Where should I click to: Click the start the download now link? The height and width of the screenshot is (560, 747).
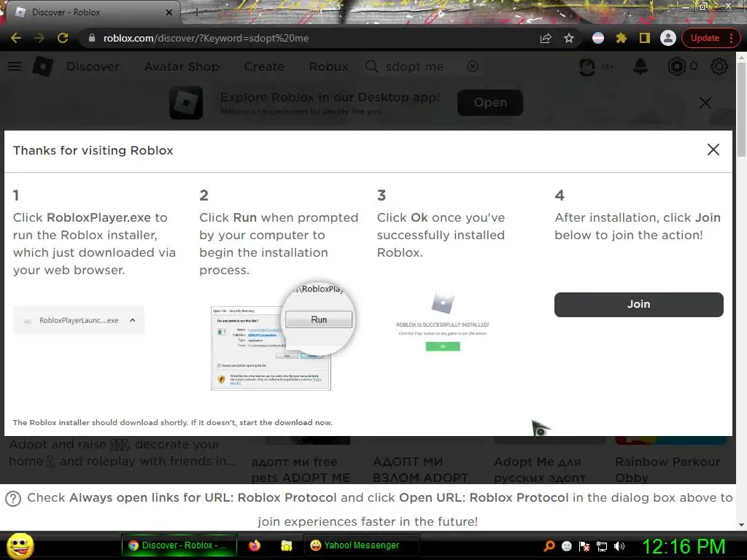286,422
